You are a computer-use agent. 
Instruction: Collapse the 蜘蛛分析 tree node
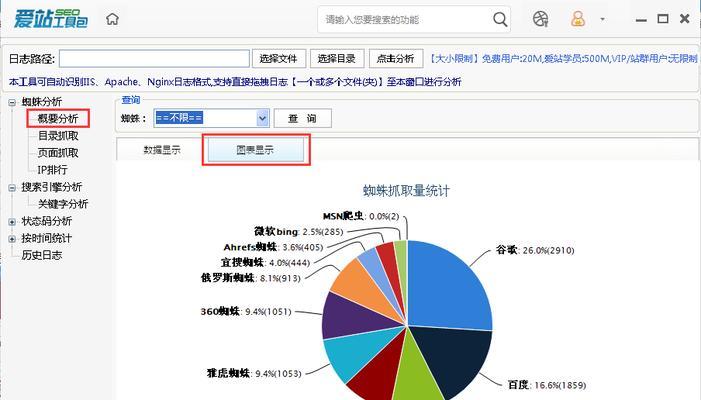click(12, 102)
